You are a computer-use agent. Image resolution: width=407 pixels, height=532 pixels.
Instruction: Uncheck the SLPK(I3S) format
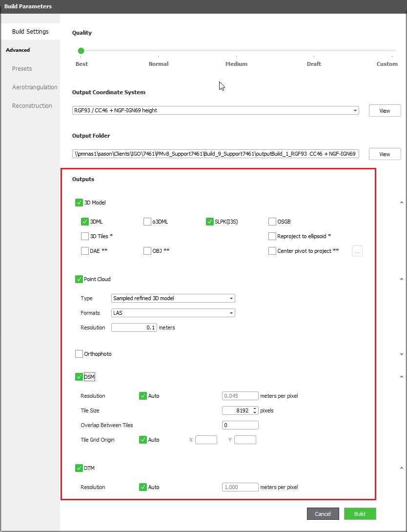click(210, 222)
